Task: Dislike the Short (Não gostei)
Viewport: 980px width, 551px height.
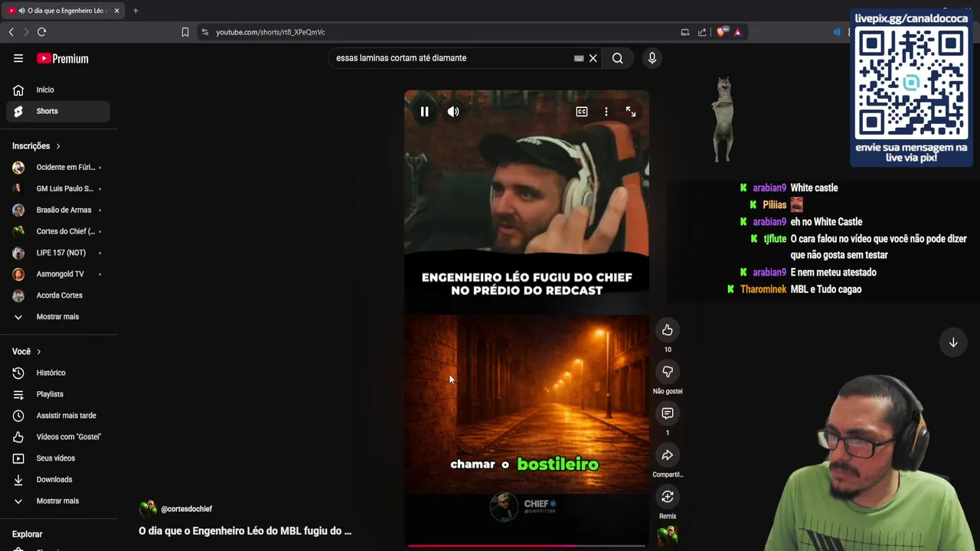Action: tap(668, 372)
